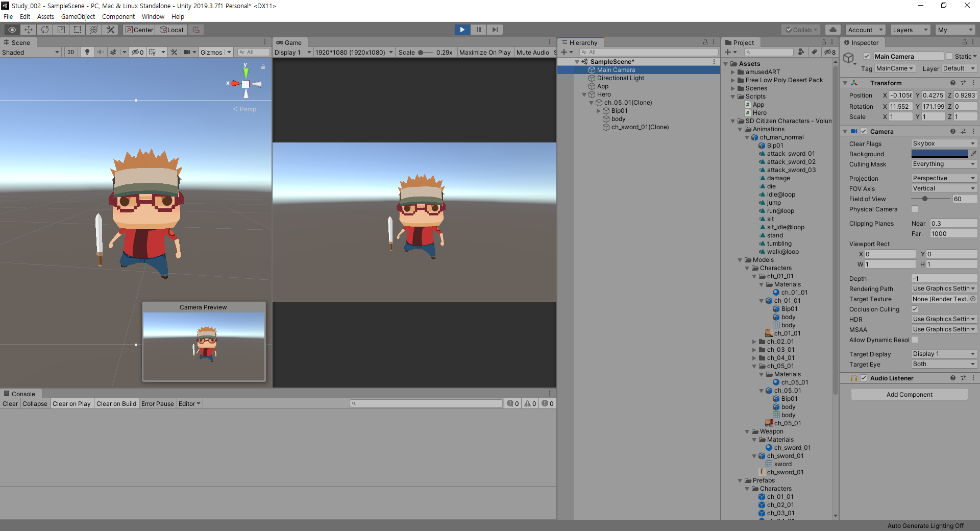Open the GameObject menu
980x531 pixels.
[x=78, y=16]
